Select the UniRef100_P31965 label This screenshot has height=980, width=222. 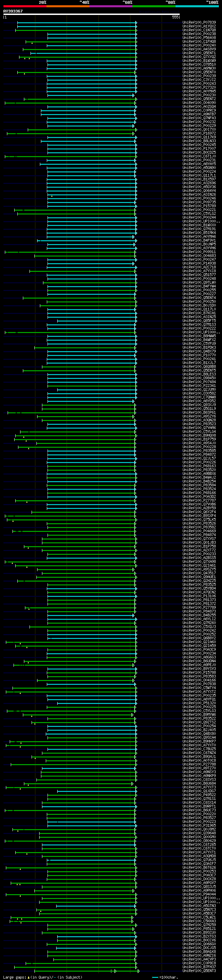click(x=199, y=826)
